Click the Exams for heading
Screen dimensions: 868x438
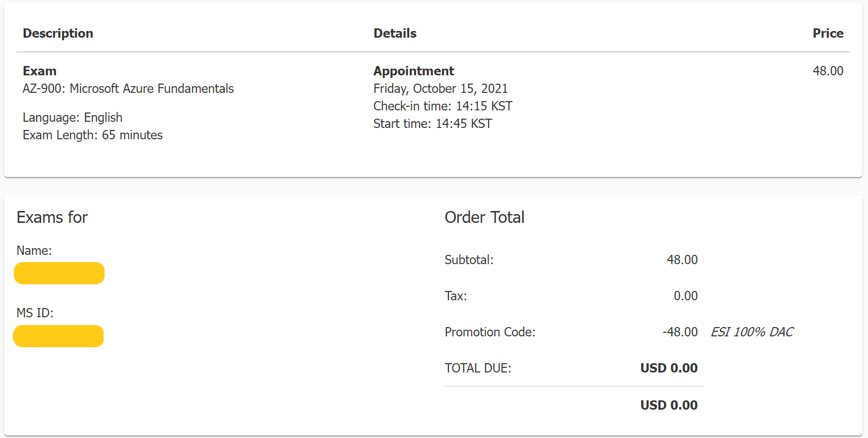52,217
